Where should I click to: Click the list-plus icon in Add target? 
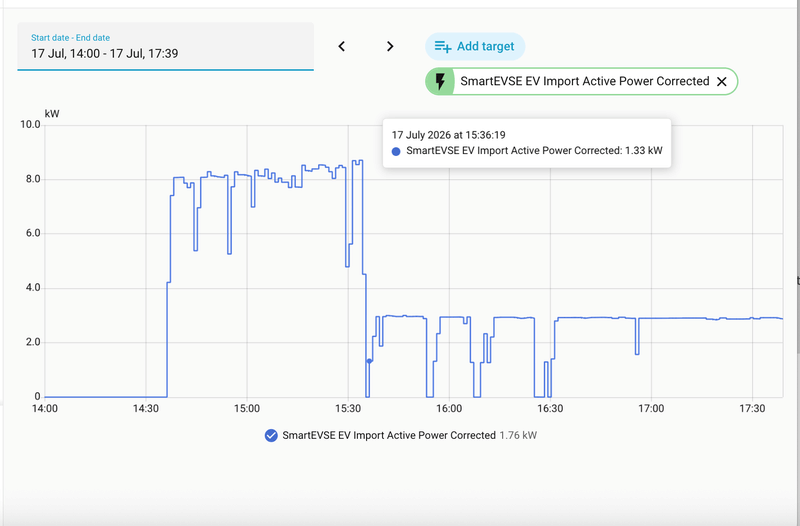442,46
